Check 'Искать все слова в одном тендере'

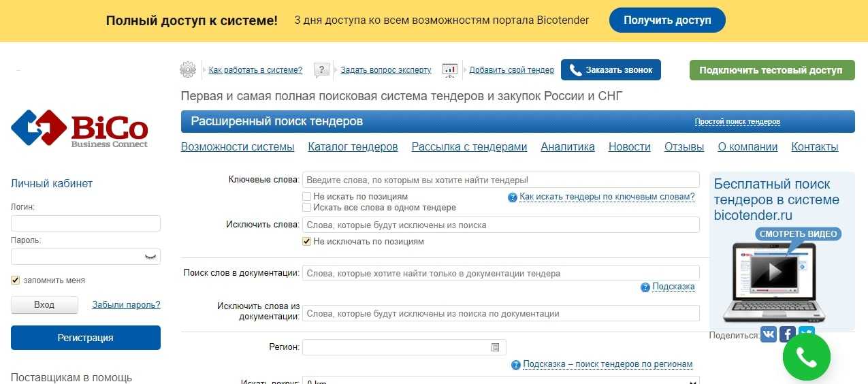pos(307,207)
